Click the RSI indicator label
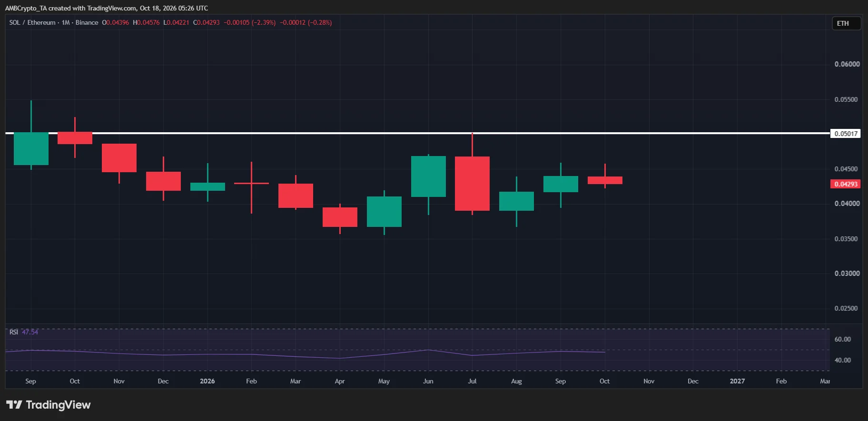 click(14, 332)
